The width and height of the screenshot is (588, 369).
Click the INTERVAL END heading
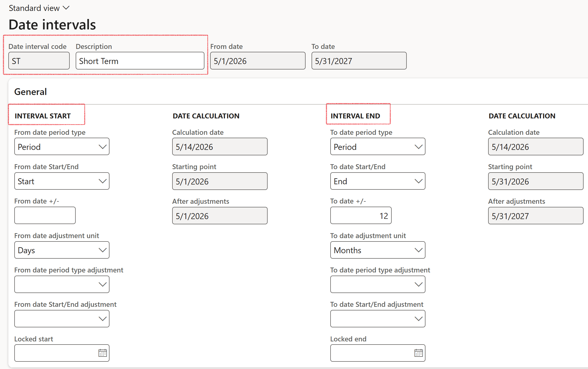tap(355, 116)
